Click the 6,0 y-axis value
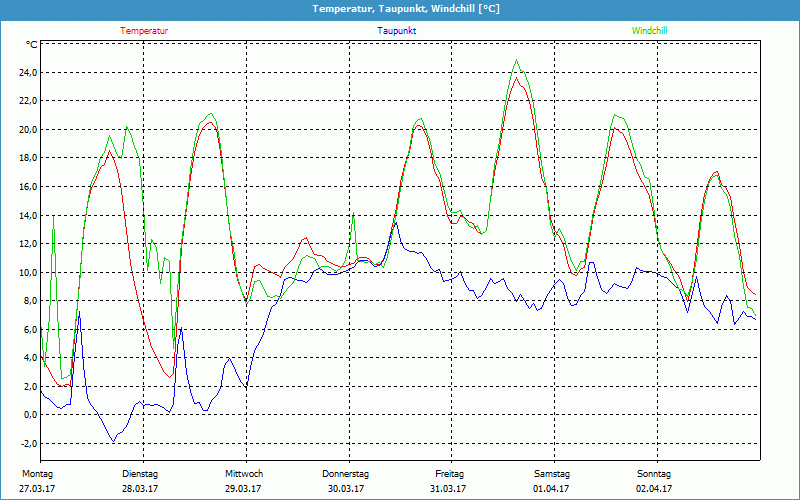This screenshot has width=800, height=500. (x=30, y=329)
